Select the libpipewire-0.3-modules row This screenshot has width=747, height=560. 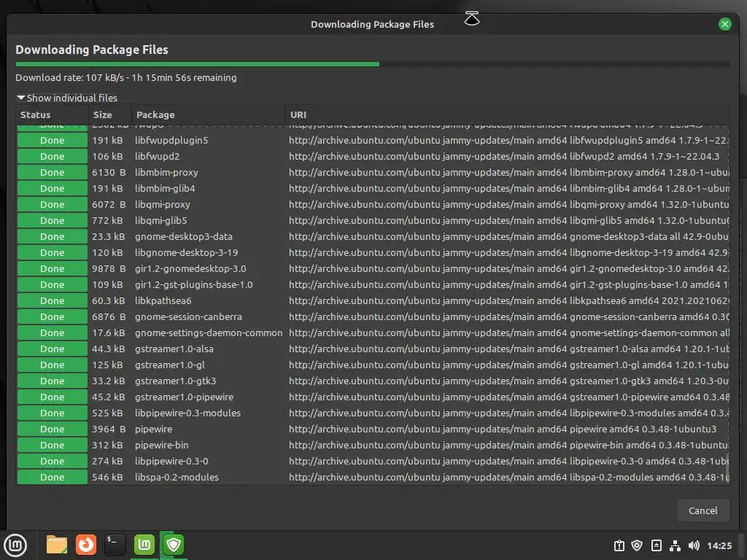(x=373, y=413)
